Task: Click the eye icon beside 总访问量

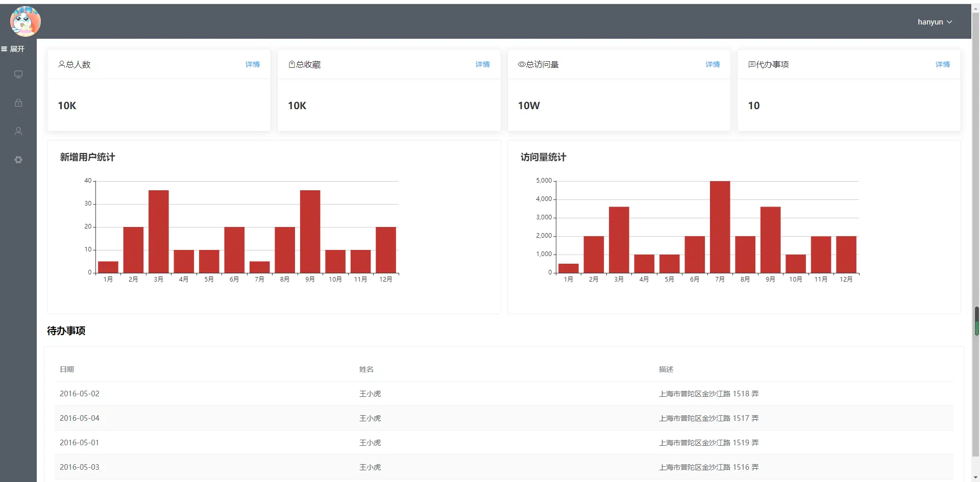Action: 522,64
